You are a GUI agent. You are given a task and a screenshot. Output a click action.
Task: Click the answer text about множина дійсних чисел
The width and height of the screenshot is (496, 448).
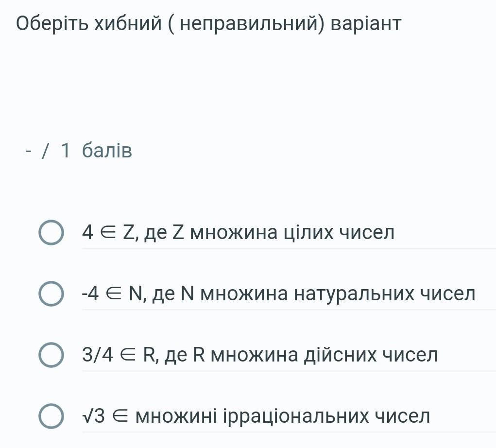[x=260, y=355]
